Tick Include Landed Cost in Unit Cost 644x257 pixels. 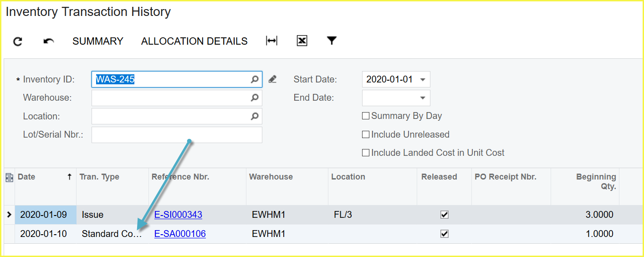pyautogui.click(x=365, y=153)
